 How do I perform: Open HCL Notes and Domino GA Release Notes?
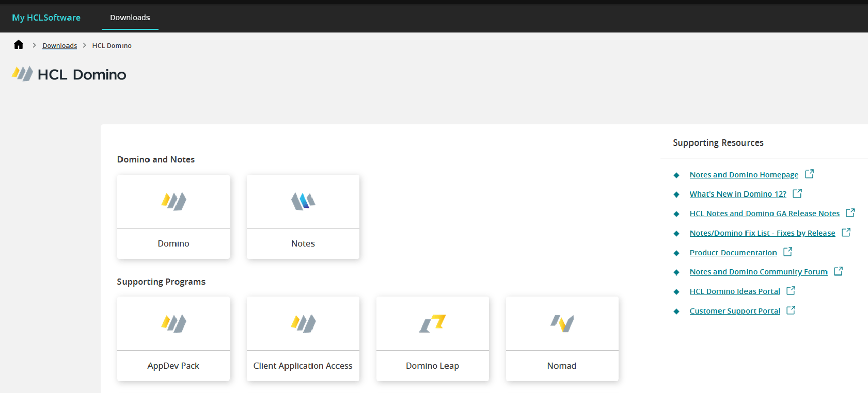click(x=764, y=214)
